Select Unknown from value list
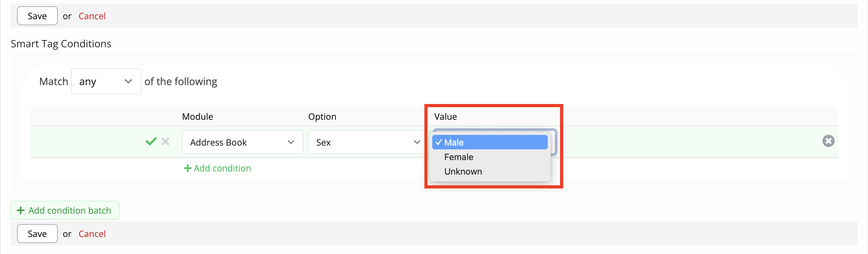Screen dimensions: 868x254 tap(490, 171)
